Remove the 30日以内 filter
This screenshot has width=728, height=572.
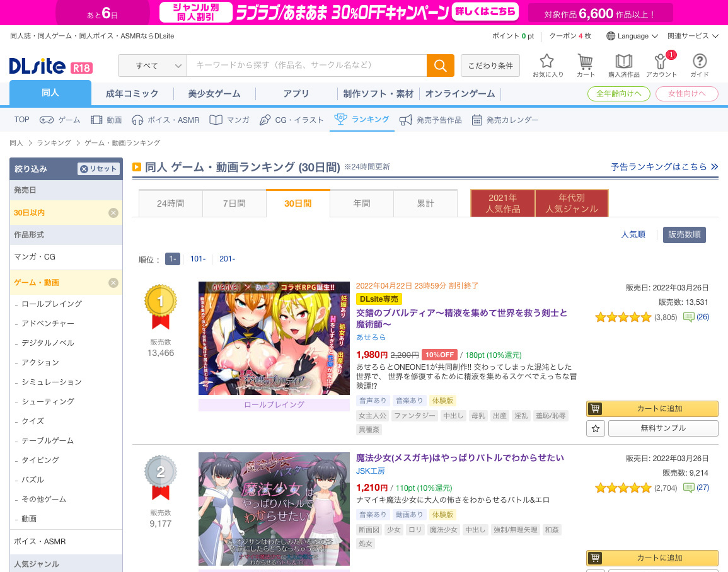(113, 213)
